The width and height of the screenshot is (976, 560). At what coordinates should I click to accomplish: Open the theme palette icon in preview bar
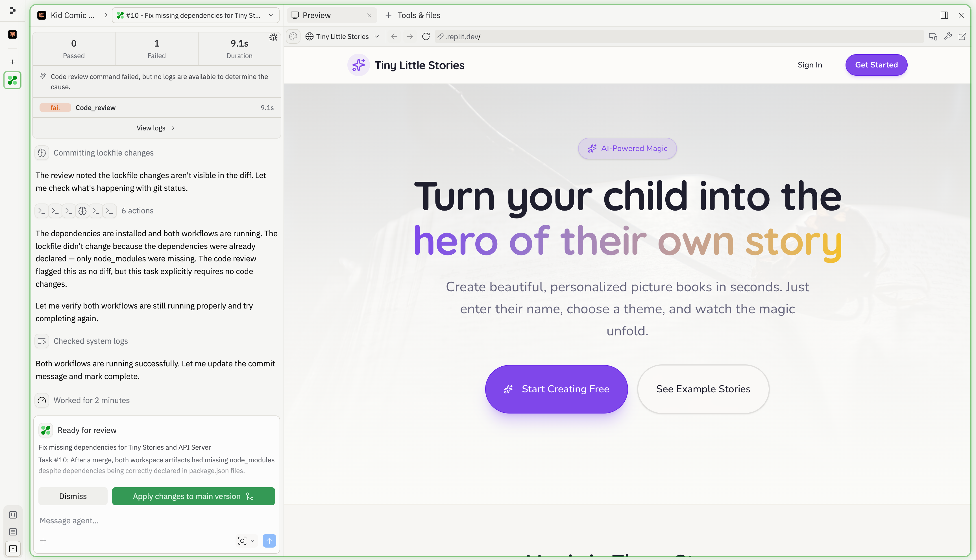(x=293, y=36)
